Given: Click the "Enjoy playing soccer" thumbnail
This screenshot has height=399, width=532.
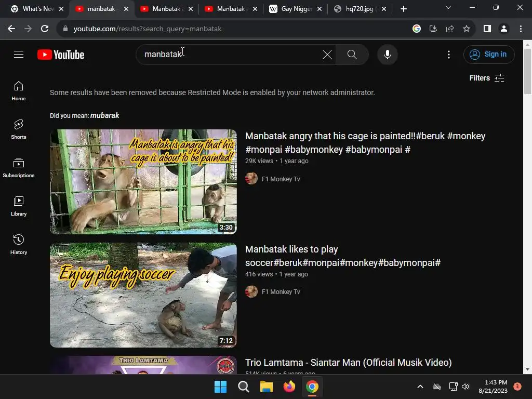Looking at the screenshot, I should (x=143, y=295).
